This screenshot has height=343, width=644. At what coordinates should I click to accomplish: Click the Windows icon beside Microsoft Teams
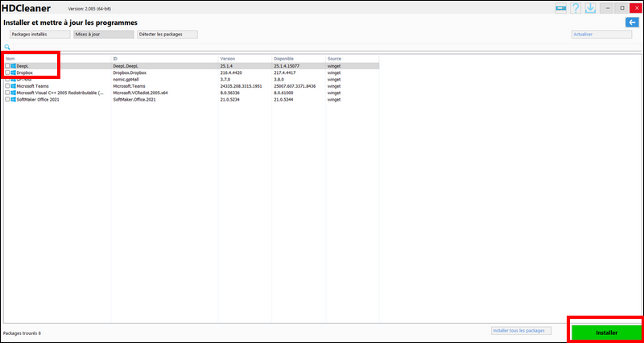pos(14,86)
